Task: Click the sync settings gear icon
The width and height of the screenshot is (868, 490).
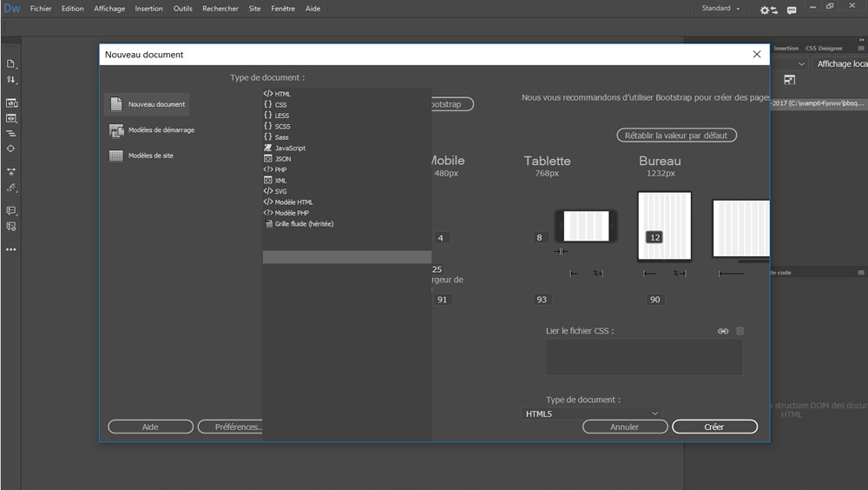Action: [x=768, y=10]
